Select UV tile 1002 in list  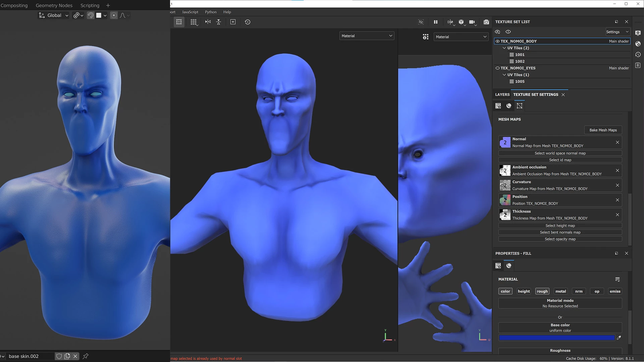click(x=520, y=61)
